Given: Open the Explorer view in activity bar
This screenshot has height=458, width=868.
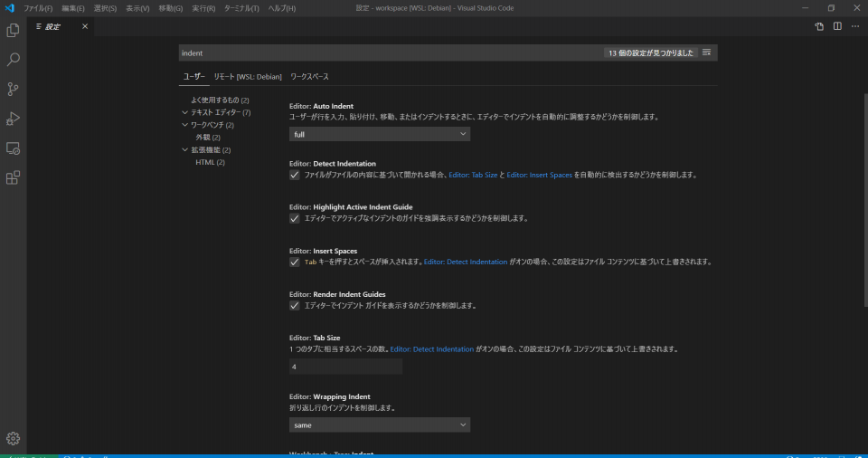Looking at the screenshot, I should pyautogui.click(x=13, y=30).
